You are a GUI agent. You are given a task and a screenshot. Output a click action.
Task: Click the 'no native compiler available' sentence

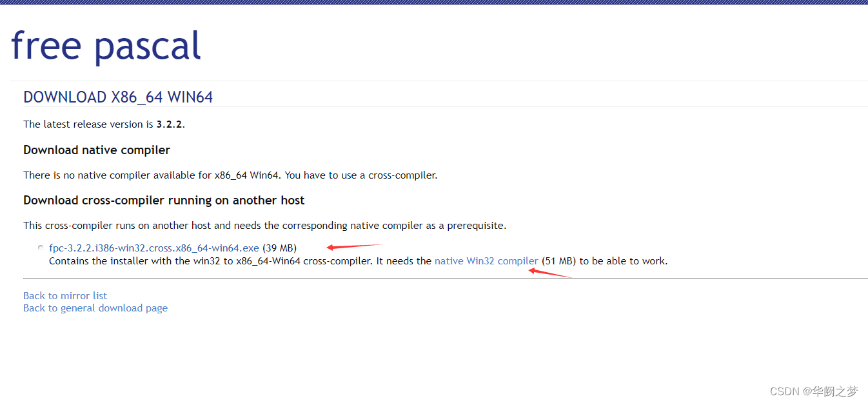tap(230, 175)
